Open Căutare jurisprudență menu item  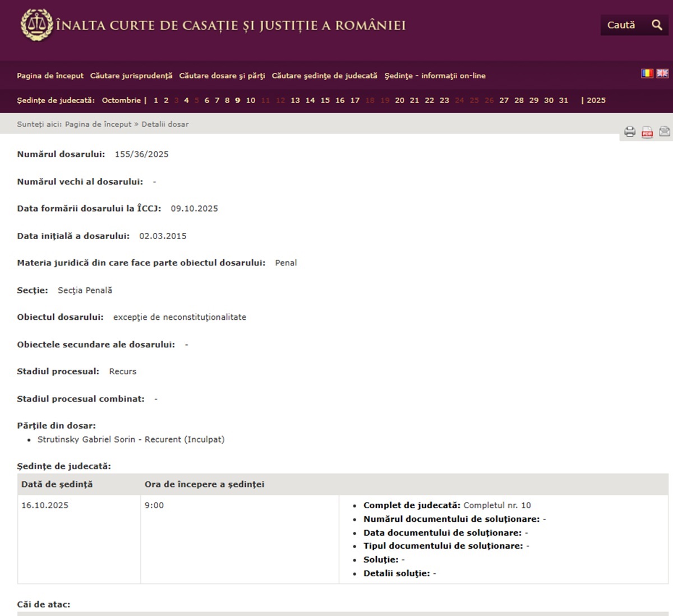[x=131, y=76]
